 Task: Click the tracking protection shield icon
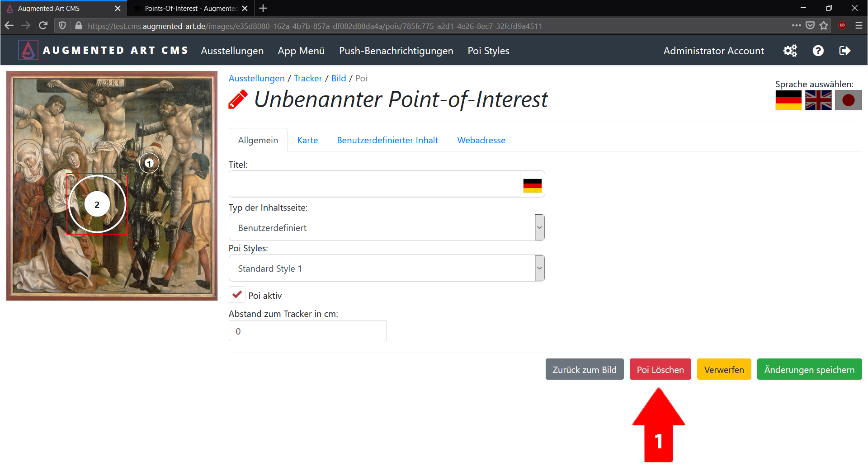click(x=62, y=26)
